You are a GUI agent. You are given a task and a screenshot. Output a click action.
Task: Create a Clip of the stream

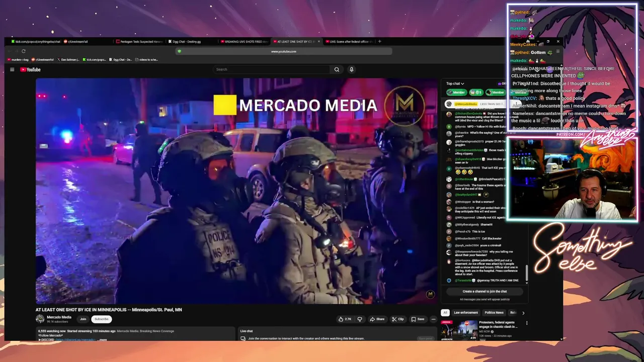coord(397,319)
